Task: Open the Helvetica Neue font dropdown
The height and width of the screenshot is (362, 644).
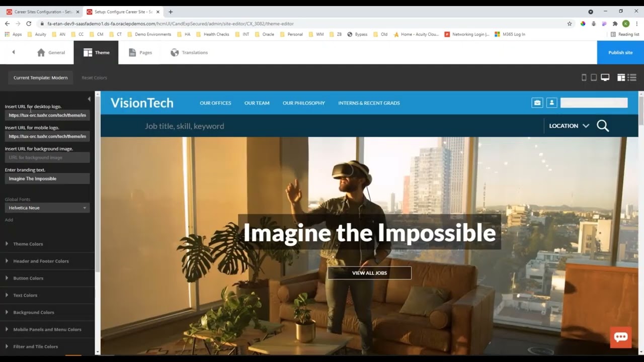Action: pos(47,208)
